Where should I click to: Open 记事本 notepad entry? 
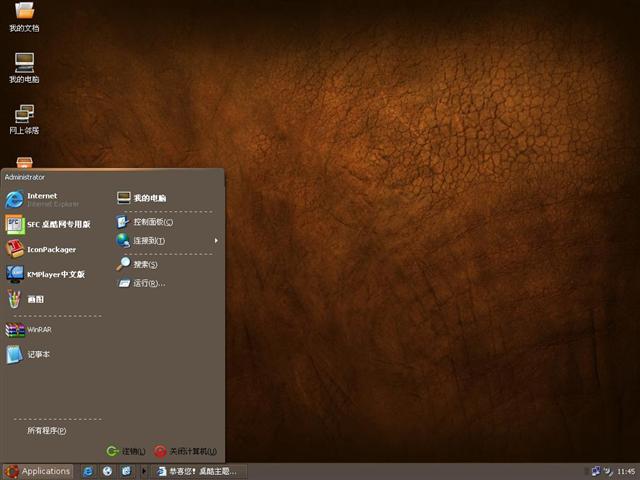click(28, 354)
